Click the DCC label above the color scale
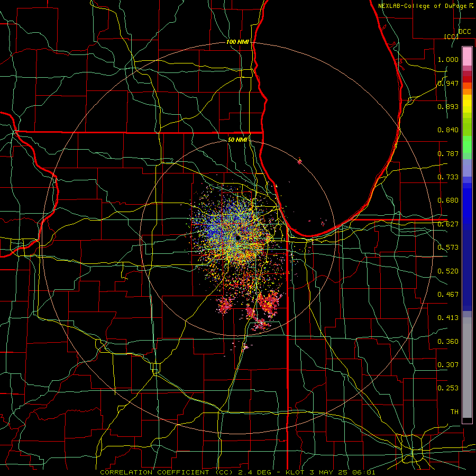 coord(465,31)
